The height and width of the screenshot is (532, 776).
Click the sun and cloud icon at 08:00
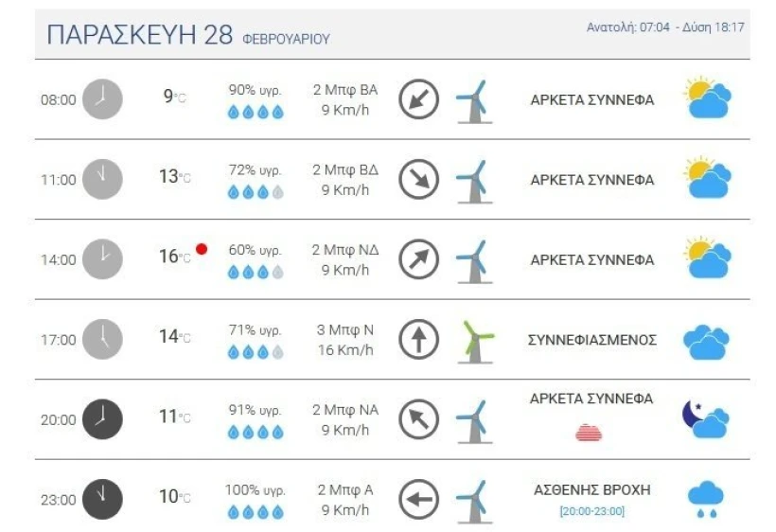[x=708, y=97]
